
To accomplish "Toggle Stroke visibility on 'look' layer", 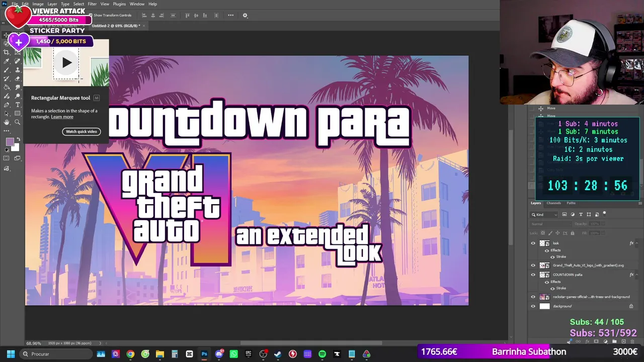I will click(552, 257).
